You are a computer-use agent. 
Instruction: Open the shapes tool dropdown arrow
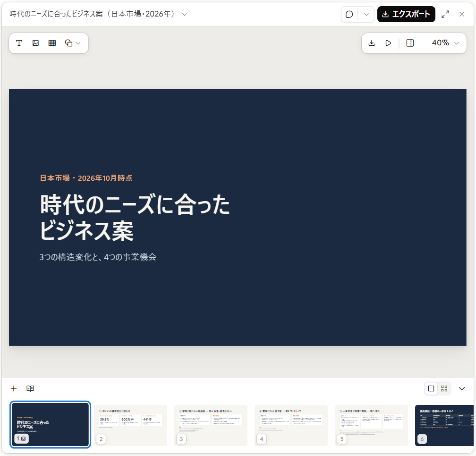click(78, 43)
